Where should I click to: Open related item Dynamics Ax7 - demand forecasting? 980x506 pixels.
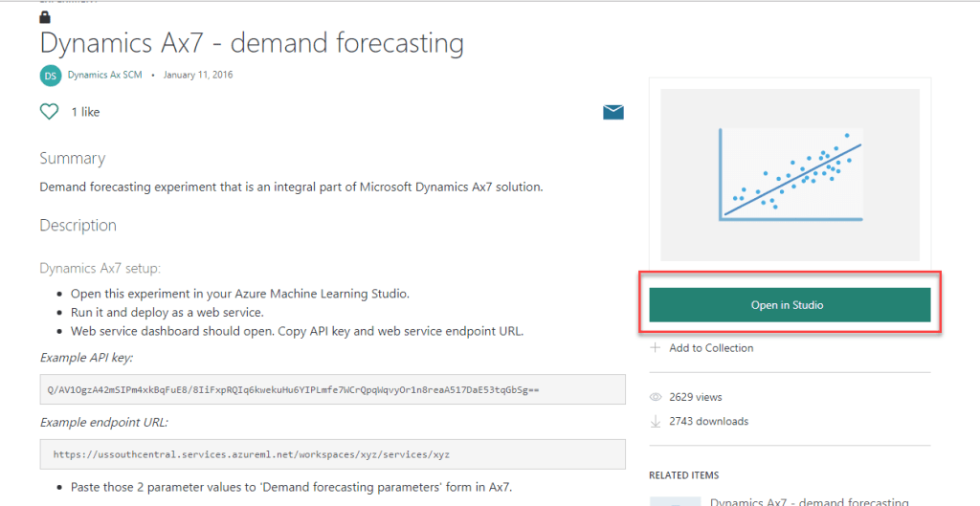810,501
